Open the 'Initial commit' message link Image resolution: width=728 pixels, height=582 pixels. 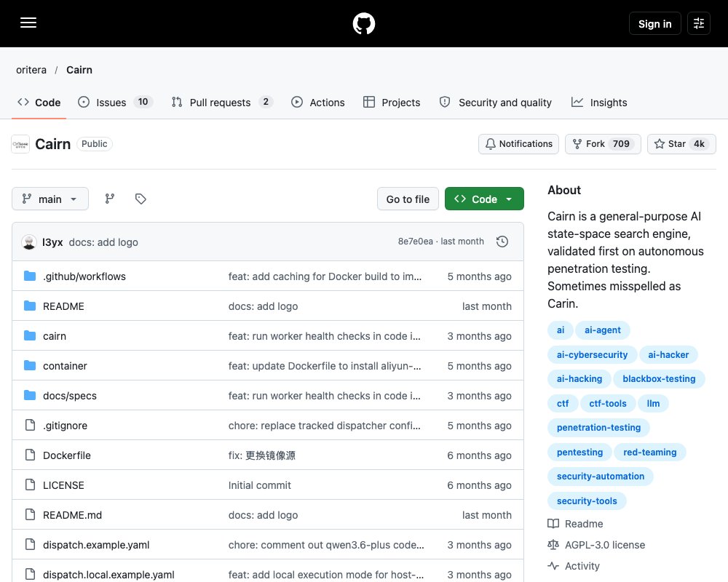point(260,485)
